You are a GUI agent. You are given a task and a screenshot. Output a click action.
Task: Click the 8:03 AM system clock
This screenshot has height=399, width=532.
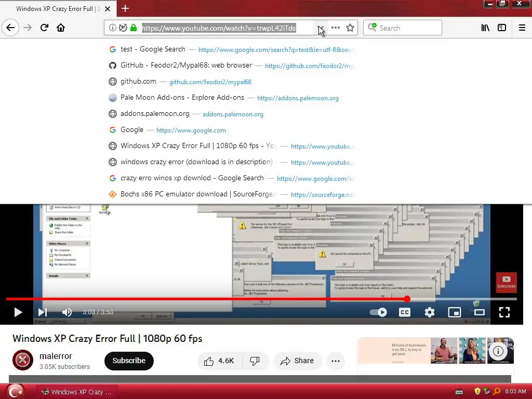coord(515,392)
